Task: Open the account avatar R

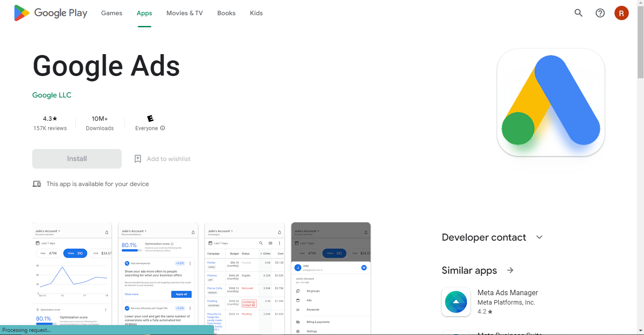Action: pyautogui.click(x=622, y=13)
